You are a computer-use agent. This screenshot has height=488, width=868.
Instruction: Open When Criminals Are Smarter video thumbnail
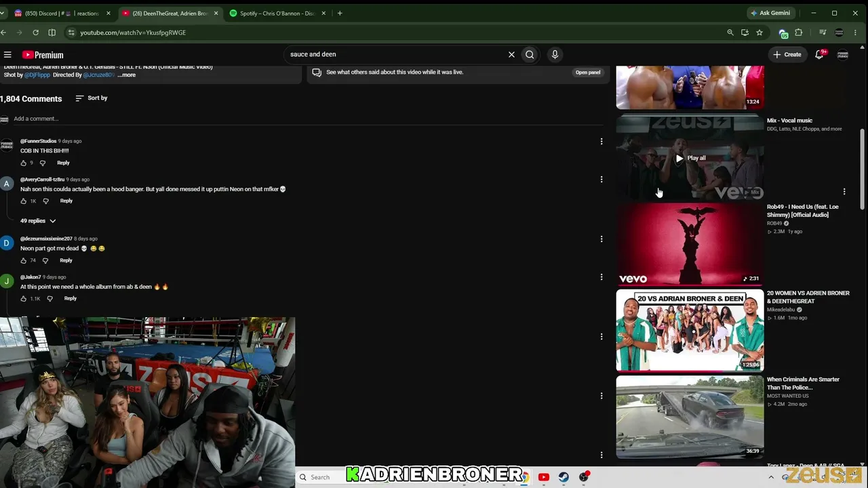tap(690, 417)
